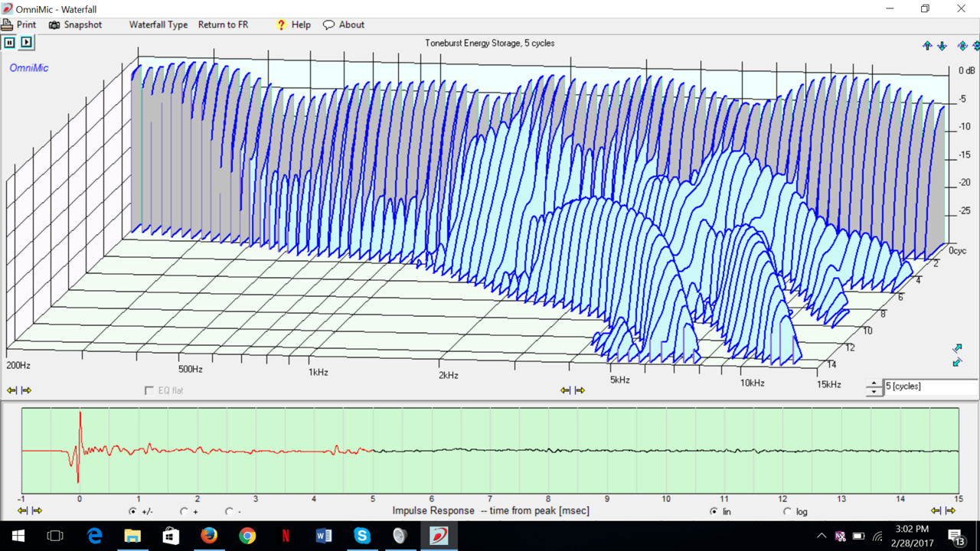Click the dB scale up arrow icon
This screenshot has height=551, width=980.
[x=927, y=46]
